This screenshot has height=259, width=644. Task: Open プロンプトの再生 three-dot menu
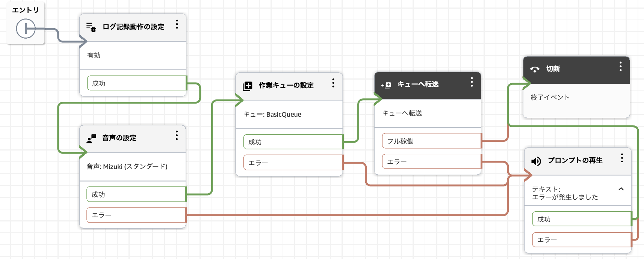[622, 158]
